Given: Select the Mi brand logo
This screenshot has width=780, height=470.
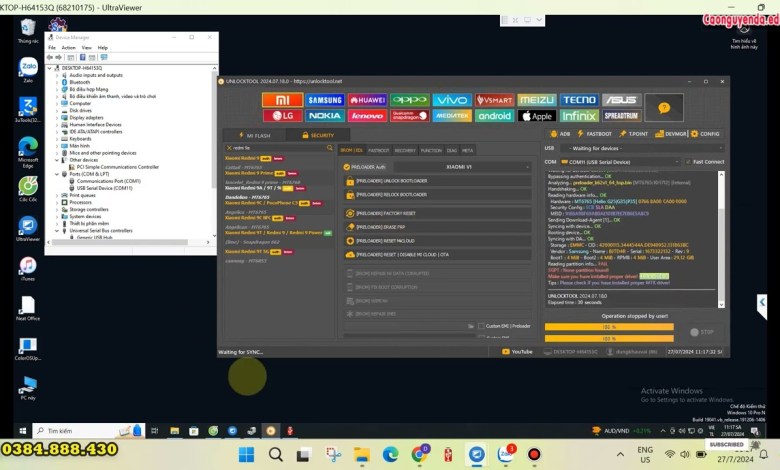Looking at the screenshot, I should coord(282,100).
